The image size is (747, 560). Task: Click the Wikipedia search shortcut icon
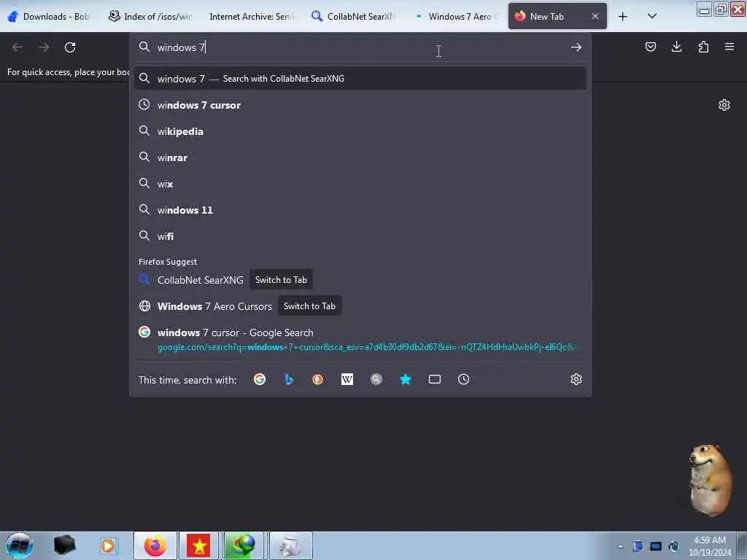[347, 379]
